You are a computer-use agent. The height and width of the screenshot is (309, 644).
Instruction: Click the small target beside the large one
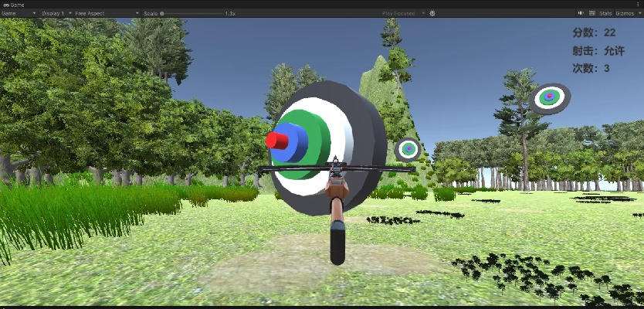[x=408, y=148]
